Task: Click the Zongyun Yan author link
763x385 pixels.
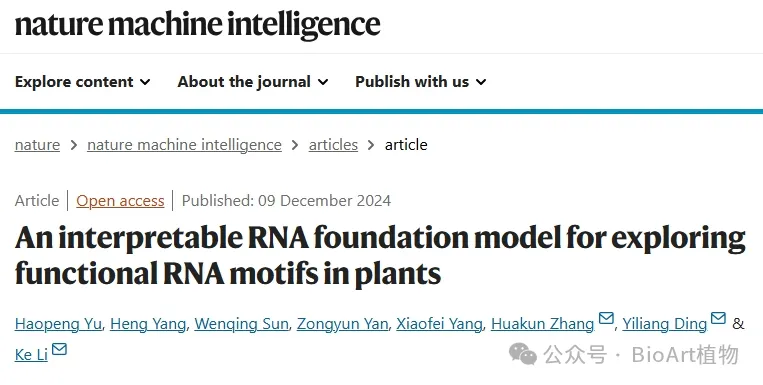Action: click(343, 324)
